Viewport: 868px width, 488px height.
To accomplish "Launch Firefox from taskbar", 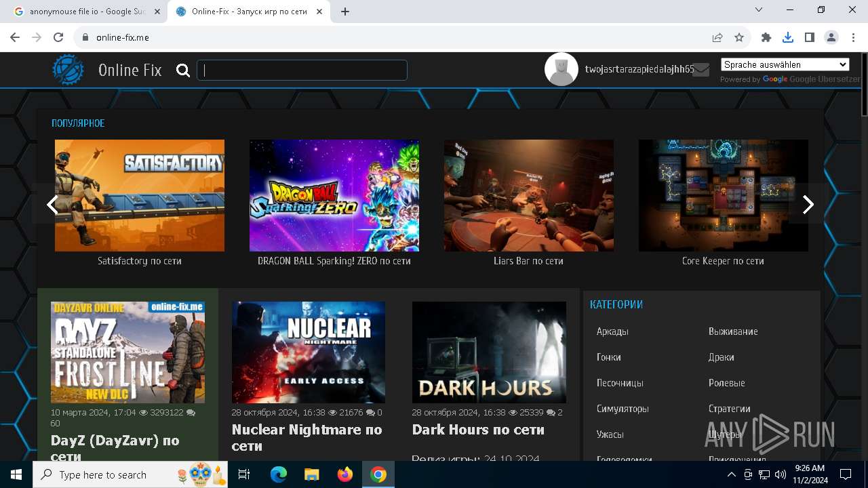I will (345, 474).
